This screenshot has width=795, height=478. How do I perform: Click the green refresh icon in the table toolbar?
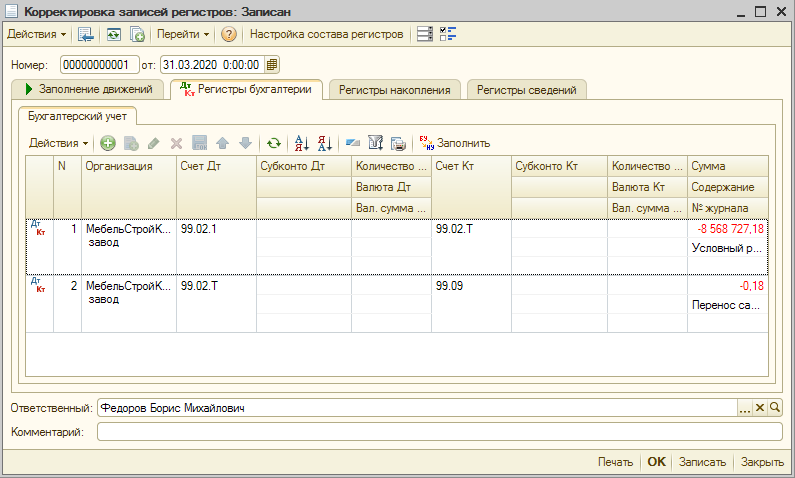tap(274, 143)
